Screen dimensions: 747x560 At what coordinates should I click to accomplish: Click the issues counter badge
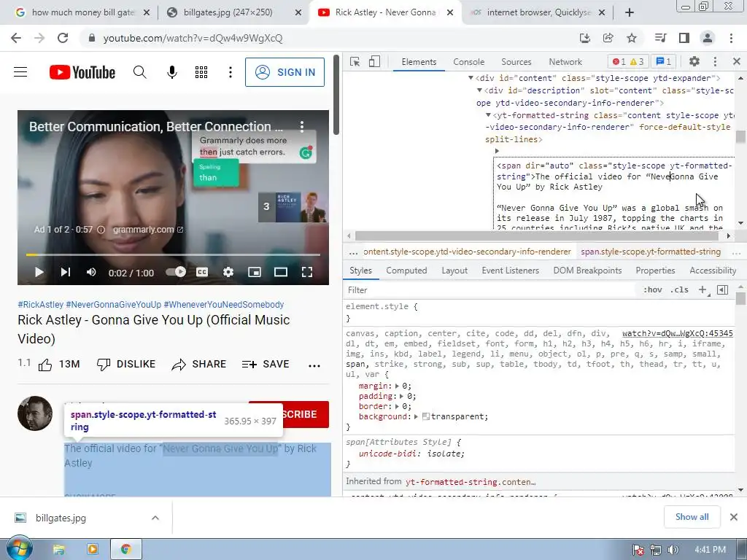pos(664,61)
